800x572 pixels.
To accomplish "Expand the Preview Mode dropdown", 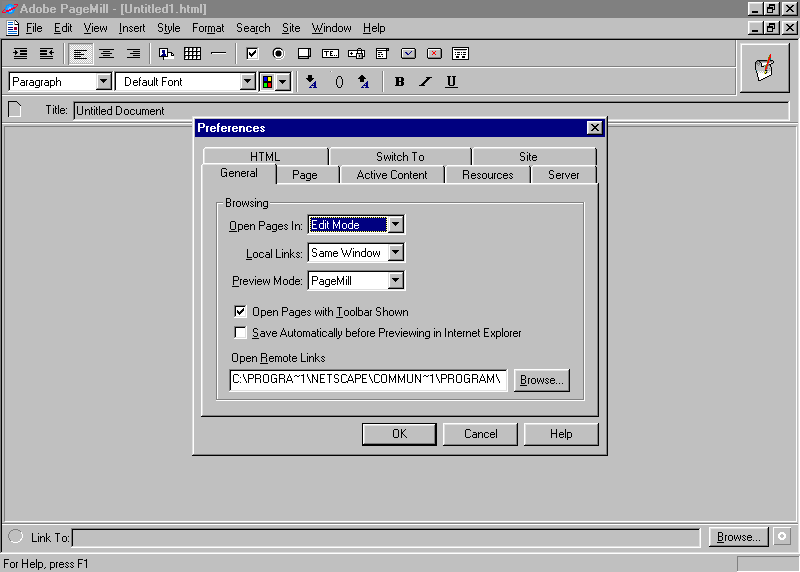I will coord(396,280).
